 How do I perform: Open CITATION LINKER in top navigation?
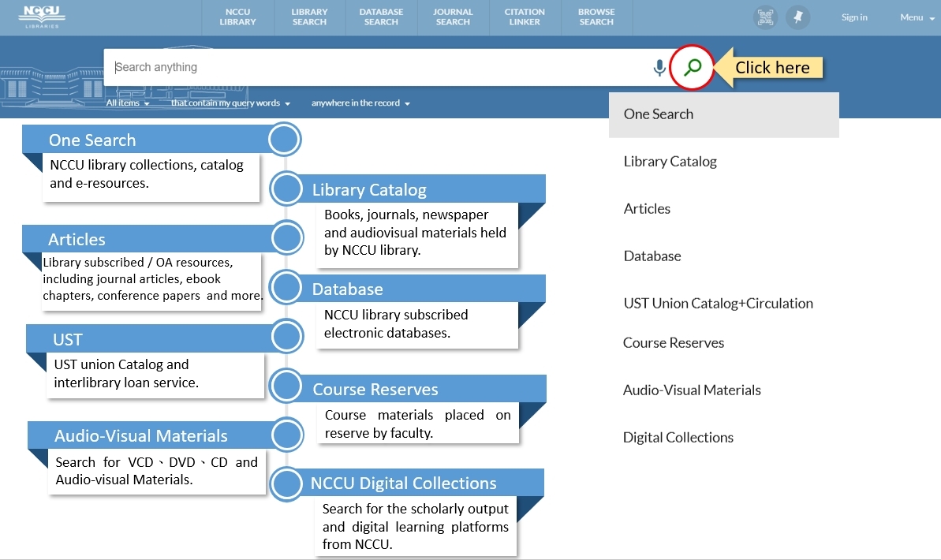click(525, 17)
